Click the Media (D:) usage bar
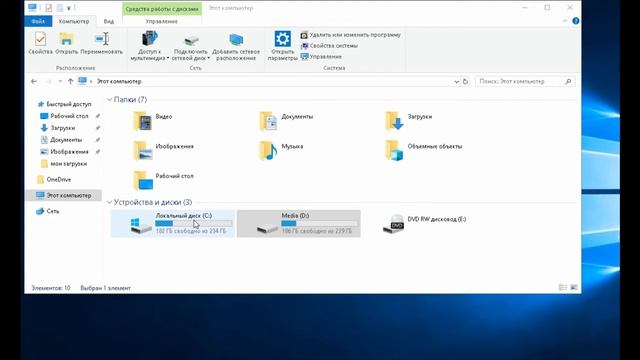The width and height of the screenshot is (640, 360). [320, 223]
